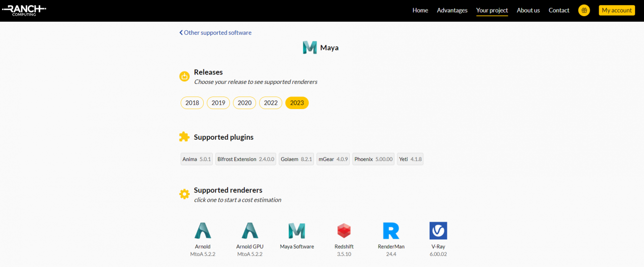Open the Home menu item
Image resolution: width=644 pixels, height=267 pixels.
point(420,10)
